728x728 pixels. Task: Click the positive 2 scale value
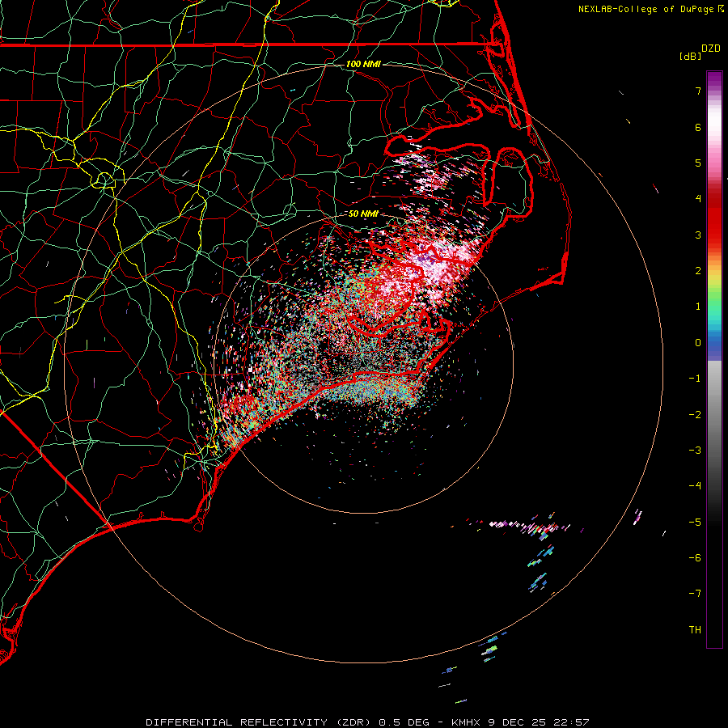[698, 271]
